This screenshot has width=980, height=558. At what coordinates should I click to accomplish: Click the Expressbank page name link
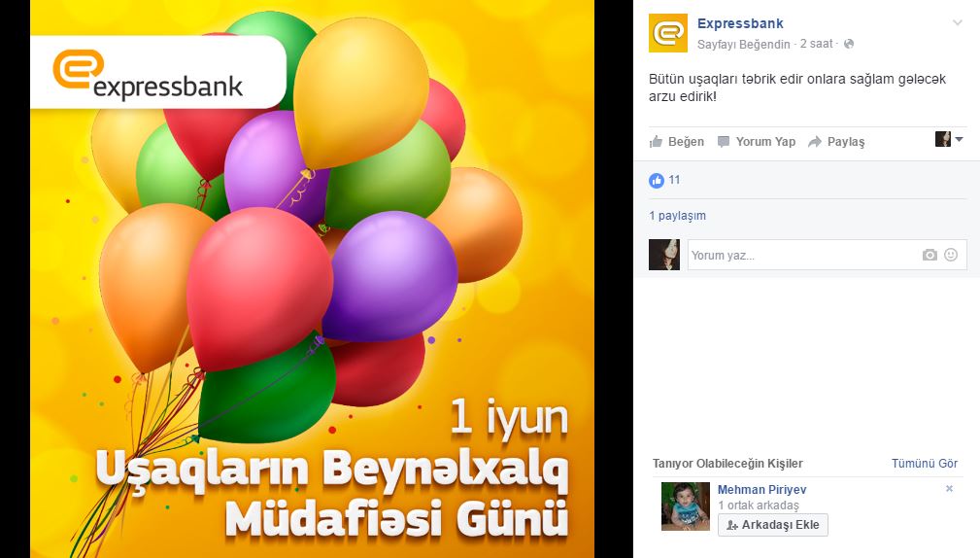coord(740,23)
